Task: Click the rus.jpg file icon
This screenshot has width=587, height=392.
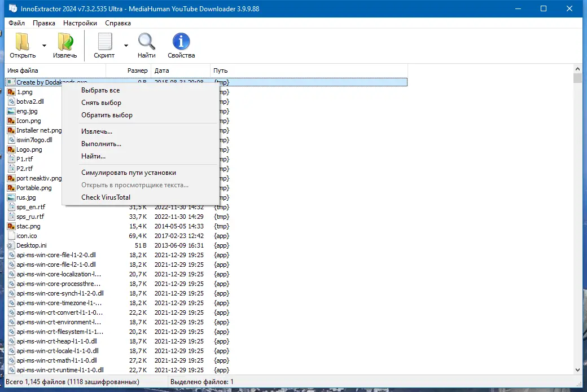Action: 11,197
